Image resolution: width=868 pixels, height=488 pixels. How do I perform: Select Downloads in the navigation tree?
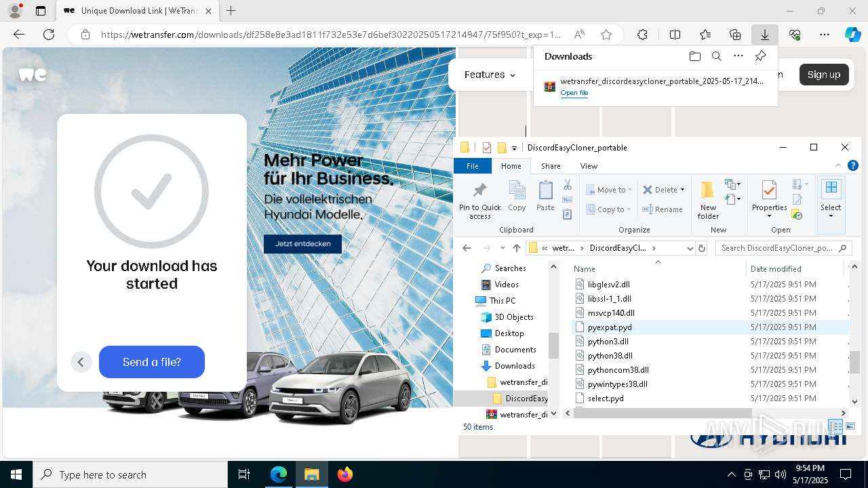[514, 366]
